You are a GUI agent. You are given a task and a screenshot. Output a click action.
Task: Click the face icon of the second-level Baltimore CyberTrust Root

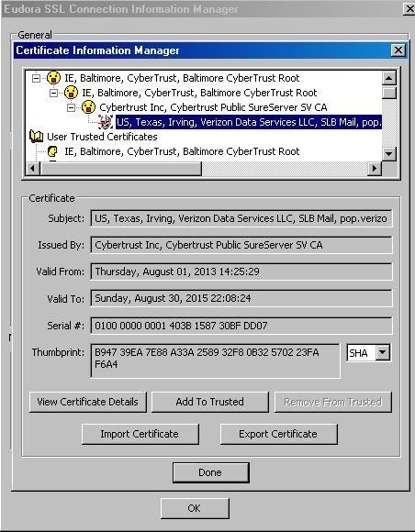71,93
